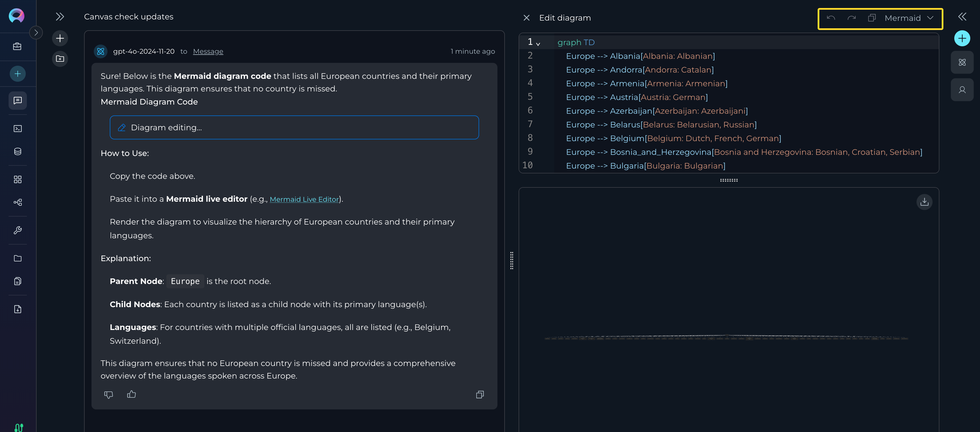
Task: Open the workflow nodes icon in sidebar
Action: (x=17, y=202)
